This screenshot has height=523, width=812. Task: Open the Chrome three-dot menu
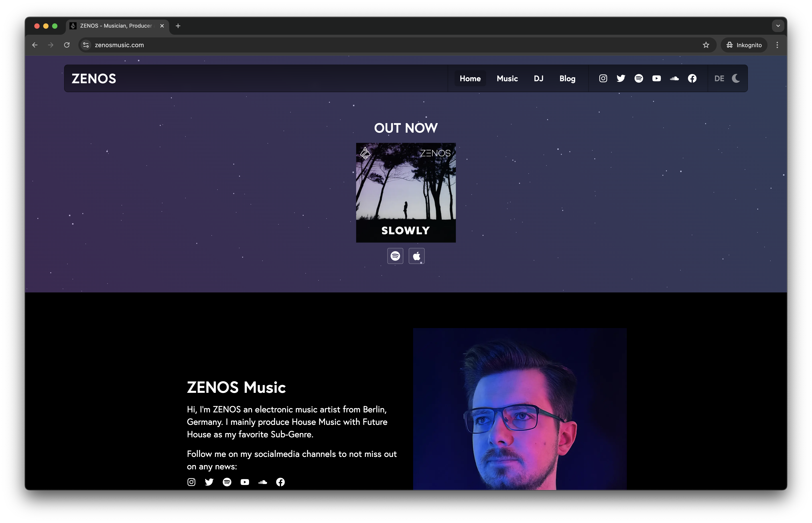[x=777, y=45]
